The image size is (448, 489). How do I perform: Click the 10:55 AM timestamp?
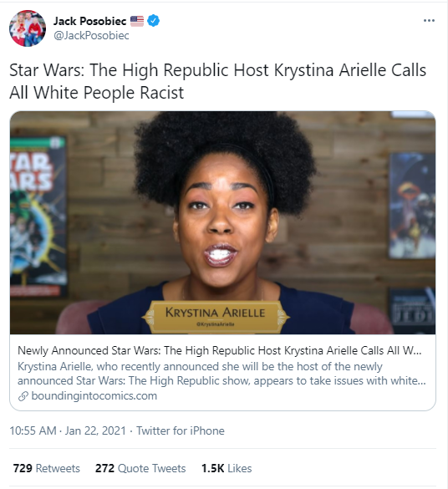point(33,430)
